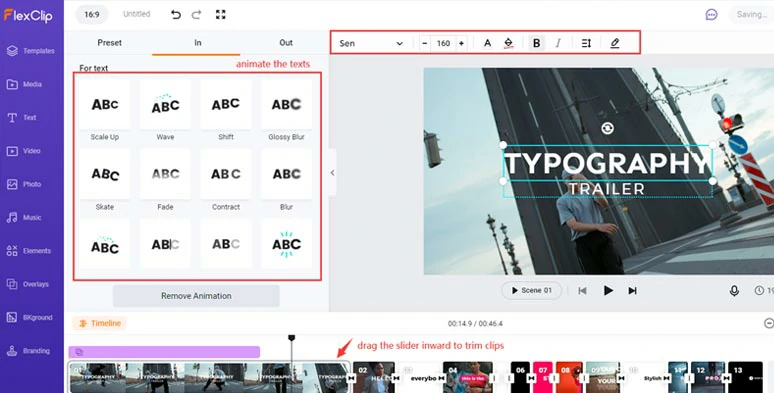Image resolution: width=774 pixels, height=393 pixels.
Task: Select the scene 06 clip in timeline
Action: (520, 378)
